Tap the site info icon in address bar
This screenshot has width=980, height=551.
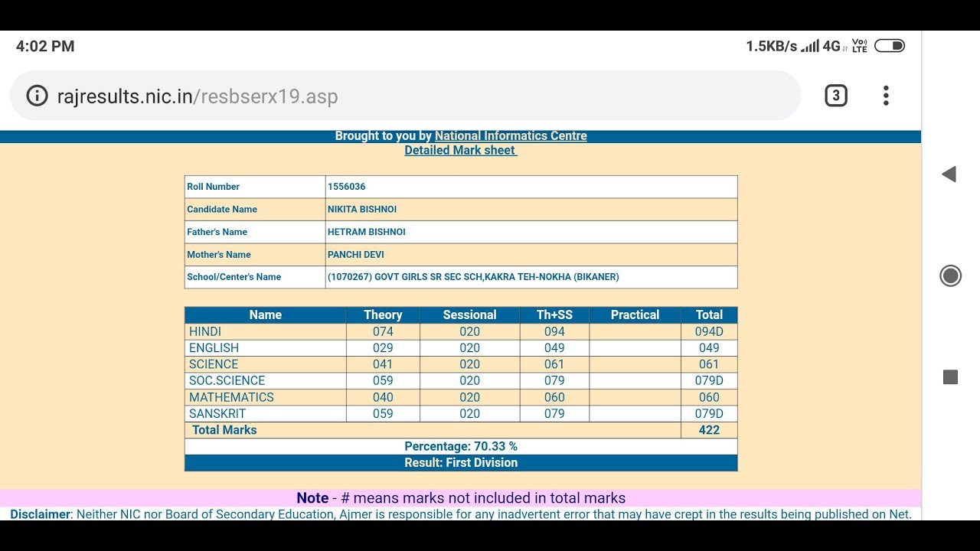(x=37, y=96)
